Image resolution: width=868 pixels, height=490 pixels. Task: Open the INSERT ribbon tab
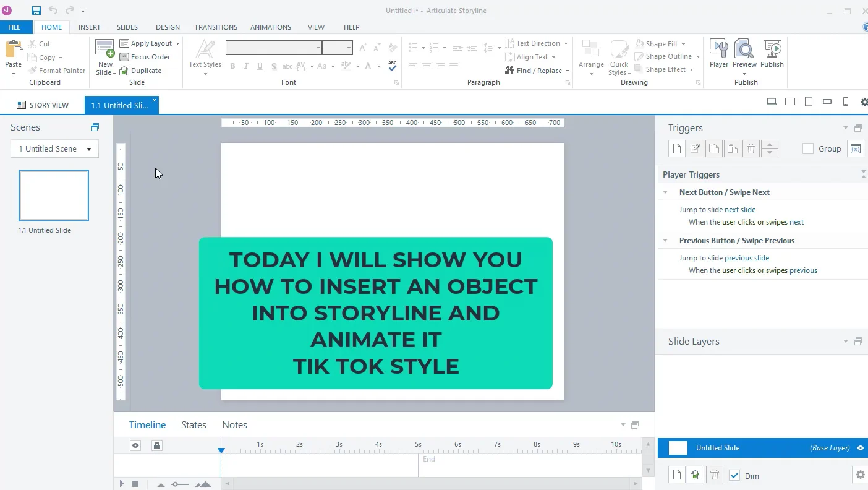pyautogui.click(x=90, y=27)
